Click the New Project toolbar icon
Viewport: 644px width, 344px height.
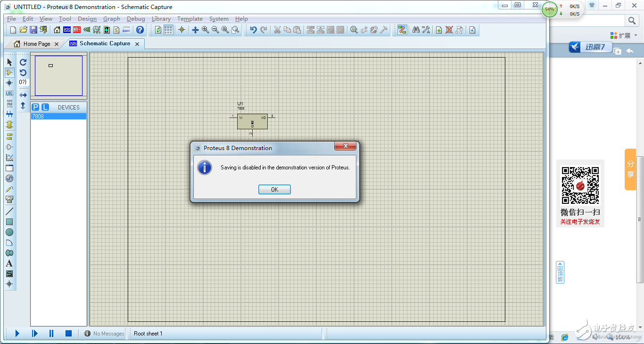point(13,30)
